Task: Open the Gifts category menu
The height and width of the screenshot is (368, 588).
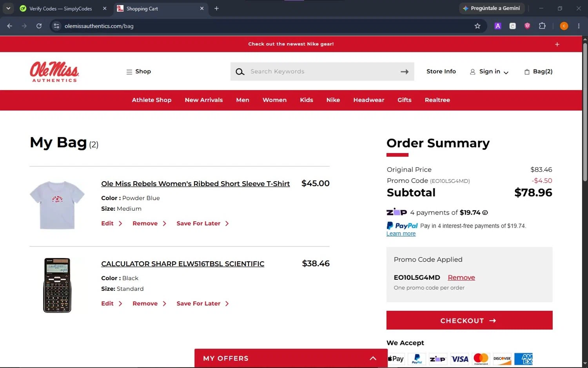Action: pyautogui.click(x=405, y=100)
